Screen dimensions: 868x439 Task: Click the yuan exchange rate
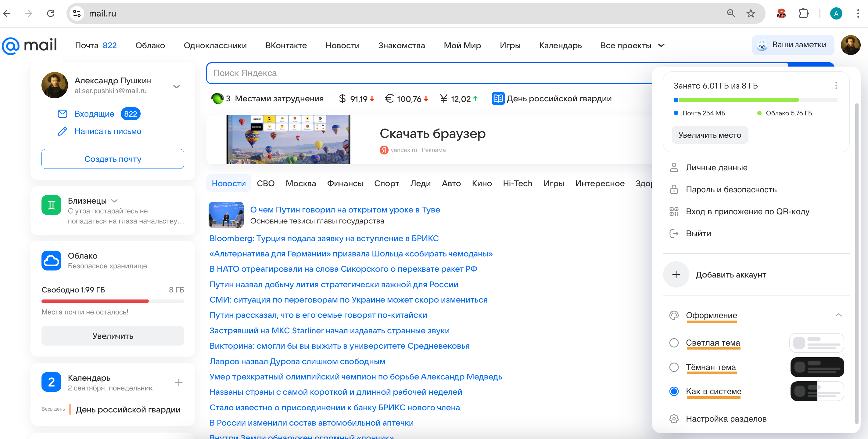click(x=459, y=99)
